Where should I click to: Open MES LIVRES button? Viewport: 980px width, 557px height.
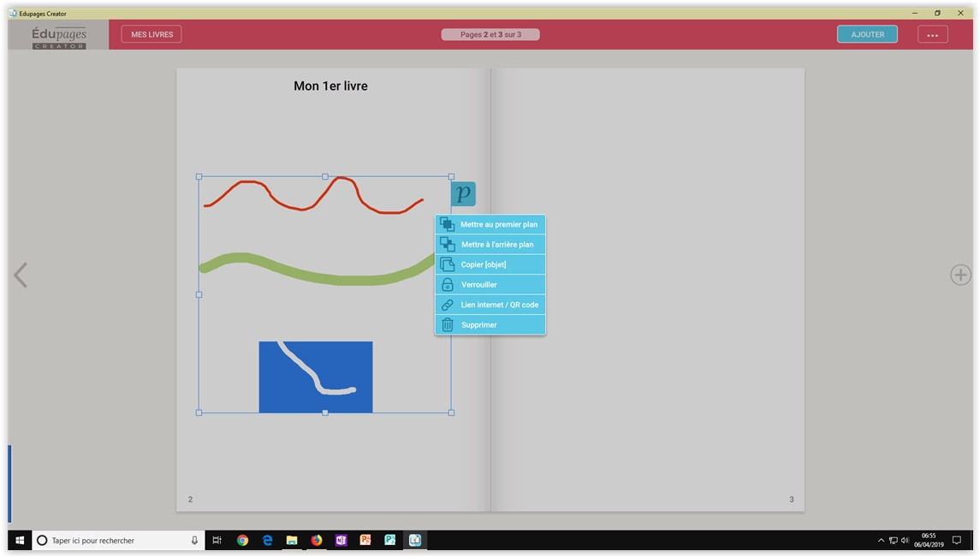pyautogui.click(x=151, y=35)
